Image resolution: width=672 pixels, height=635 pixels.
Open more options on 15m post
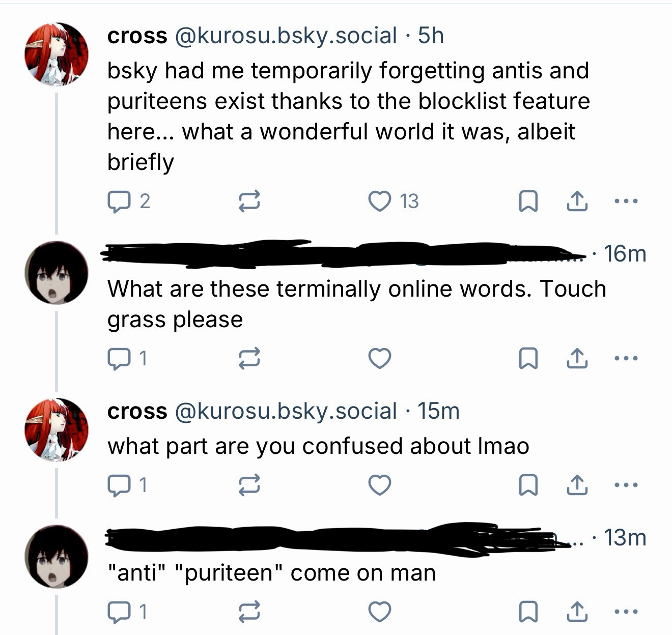click(626, 485)
